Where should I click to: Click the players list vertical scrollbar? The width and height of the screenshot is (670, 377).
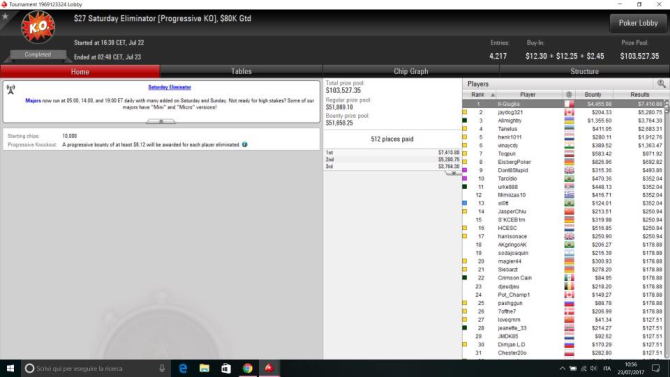pos(667,229)
